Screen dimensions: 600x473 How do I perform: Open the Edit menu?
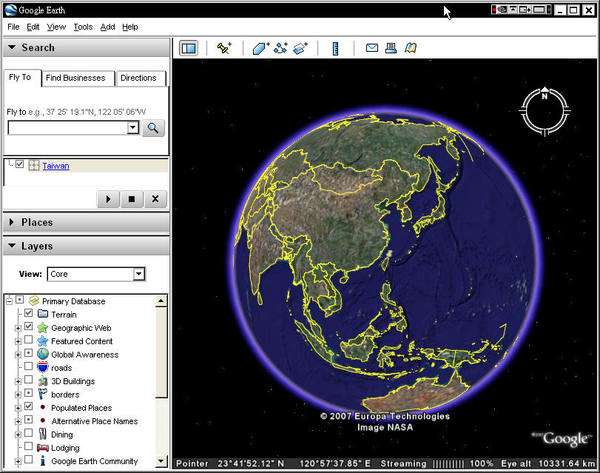[33, 27]
